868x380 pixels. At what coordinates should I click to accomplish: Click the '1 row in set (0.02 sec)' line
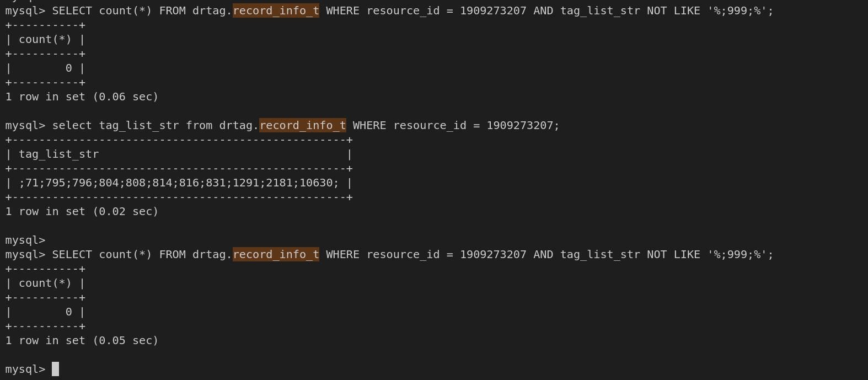click(x=82, y=211)
